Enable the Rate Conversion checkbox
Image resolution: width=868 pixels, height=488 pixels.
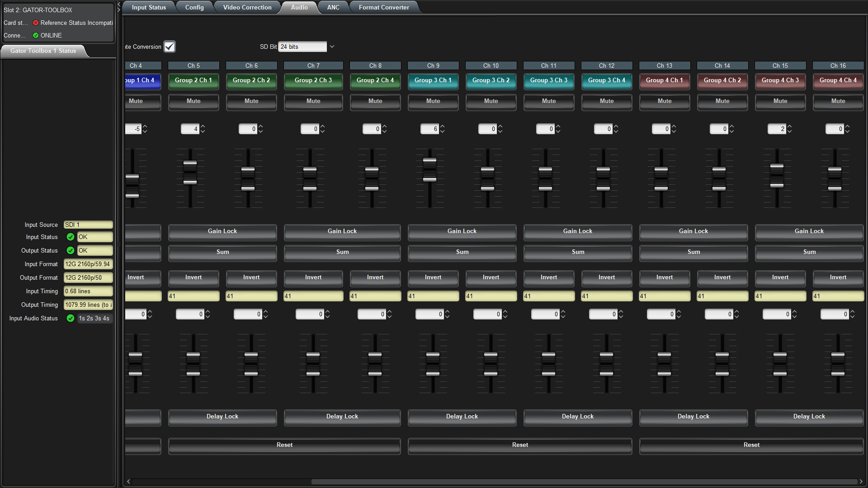click(x=169, y=47)
